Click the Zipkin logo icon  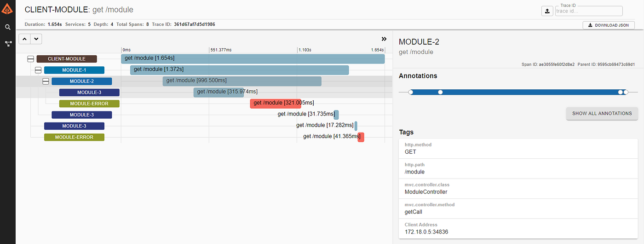(8, 8)
